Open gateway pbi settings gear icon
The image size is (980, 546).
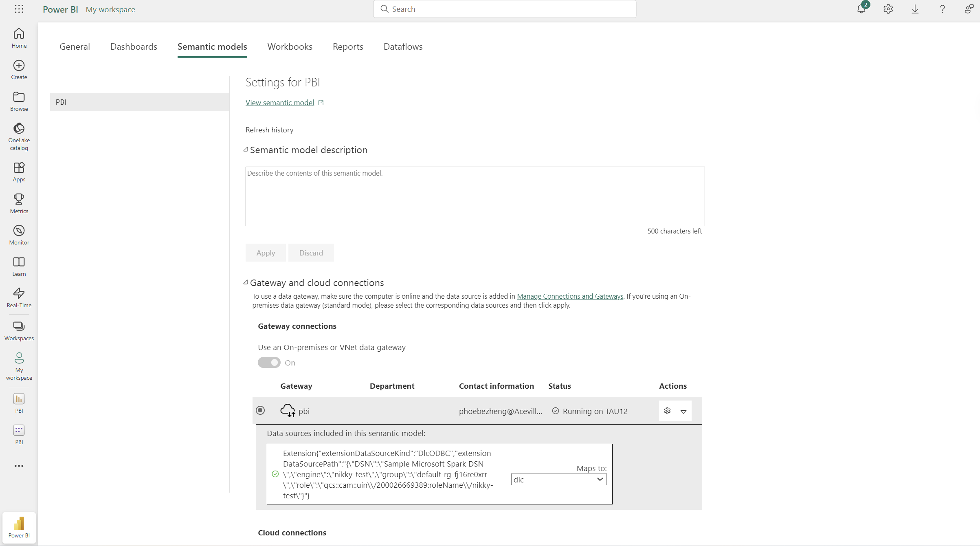pos(667,411)
